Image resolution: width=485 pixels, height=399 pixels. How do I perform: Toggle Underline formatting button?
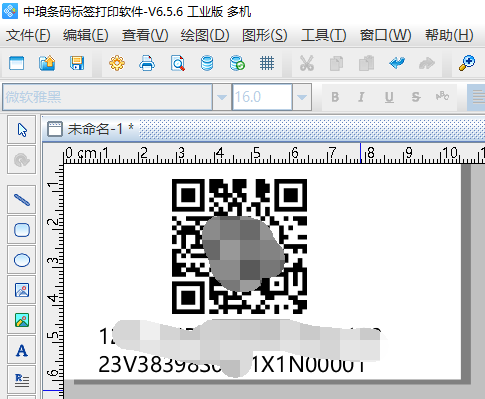pos(389,97)
